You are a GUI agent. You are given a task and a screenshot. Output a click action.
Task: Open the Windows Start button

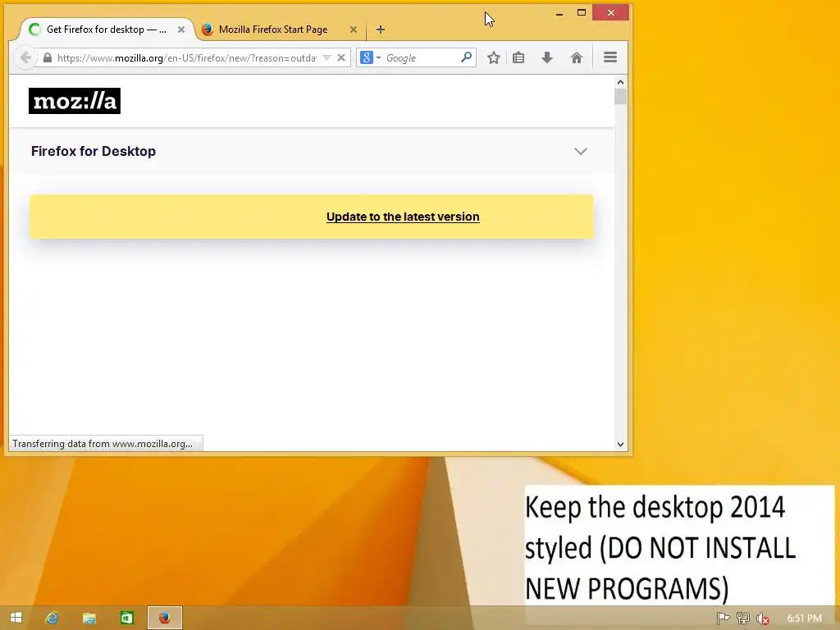[16, 618]
